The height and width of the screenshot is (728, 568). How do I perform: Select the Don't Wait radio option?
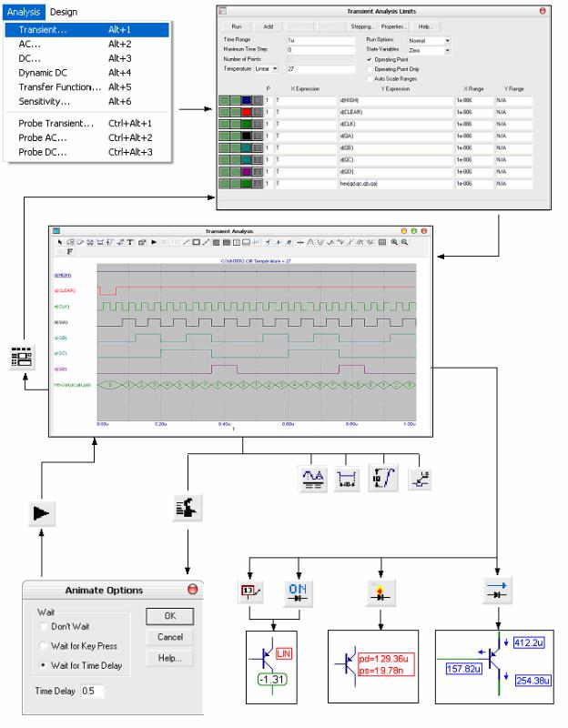[x=43, y=626]
